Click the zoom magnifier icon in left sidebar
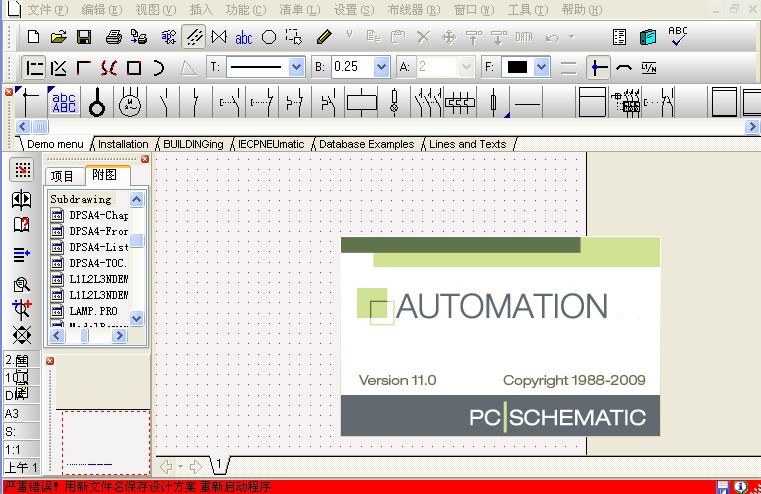 click(x=22, y=284)
